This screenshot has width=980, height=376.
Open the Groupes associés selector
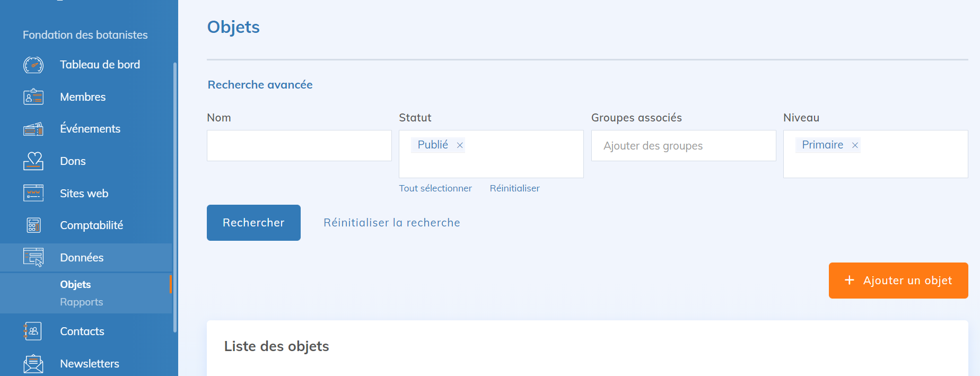683,146
